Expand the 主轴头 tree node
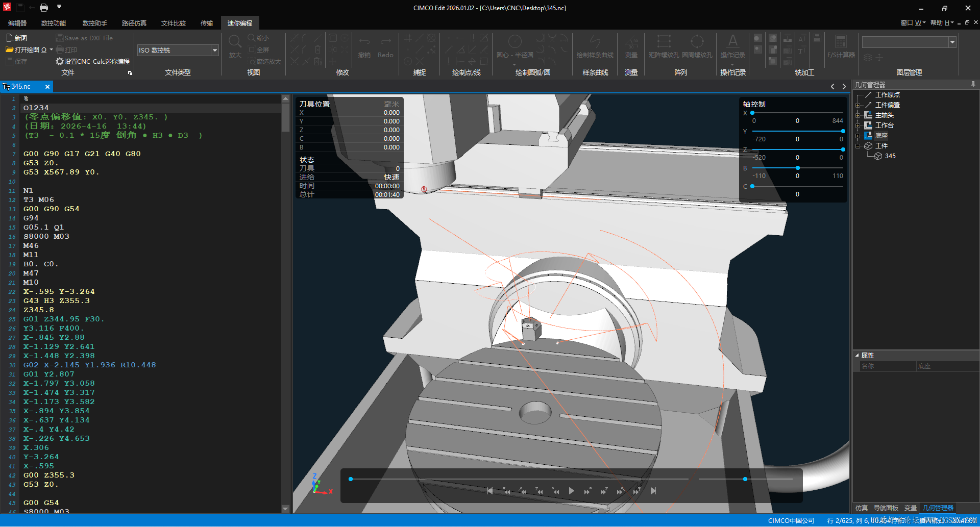Viewport: 980px width, 527px height. 858,115
